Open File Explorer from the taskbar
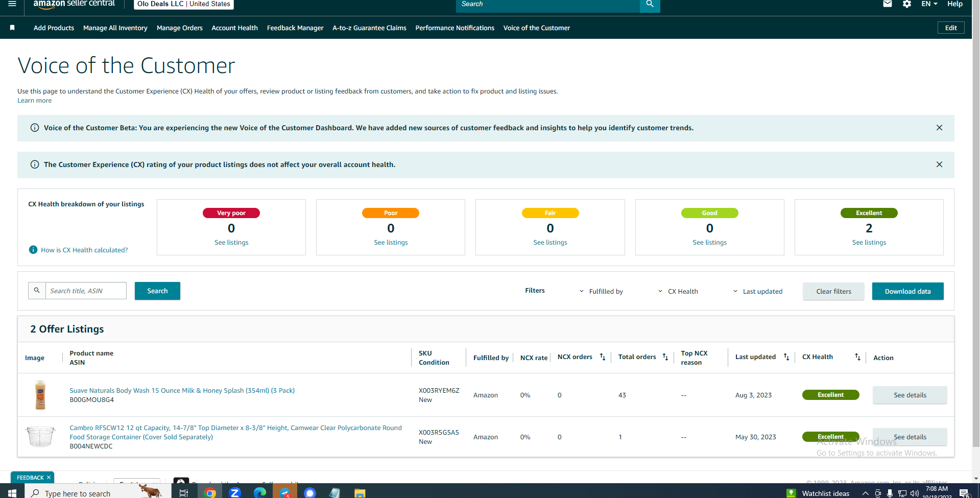 tap(360, 493)
